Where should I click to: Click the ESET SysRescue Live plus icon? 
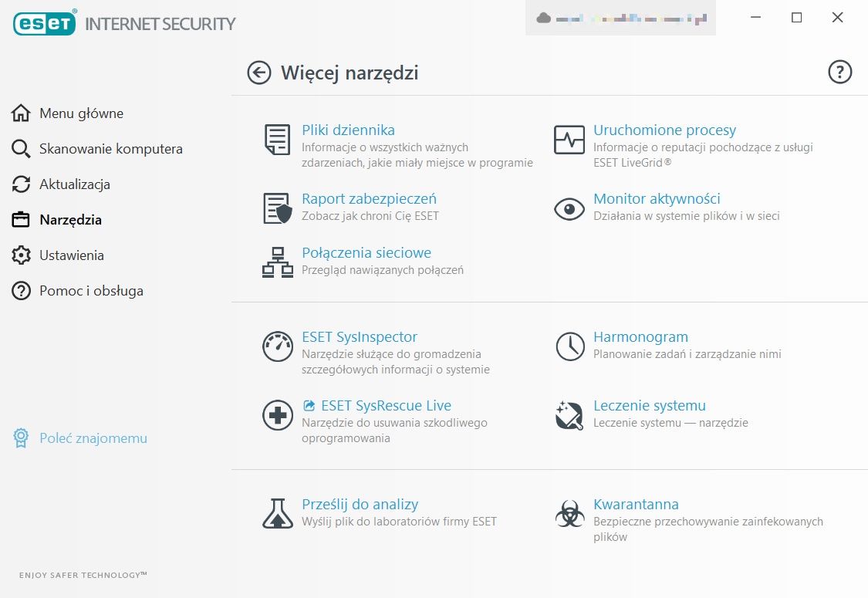(x=277, y=414)
